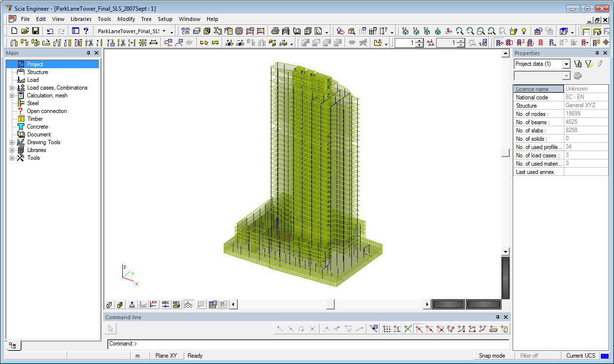This screenshot has height=364, width=614.
Task: Save the project using the diskette icon
Action: [x=36, y=30]
